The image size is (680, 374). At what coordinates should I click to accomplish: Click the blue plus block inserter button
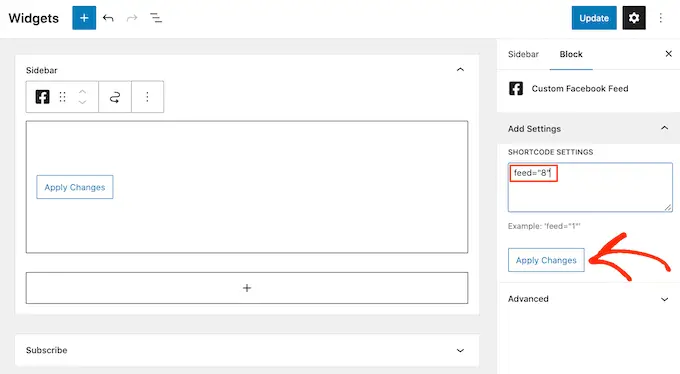84,18
